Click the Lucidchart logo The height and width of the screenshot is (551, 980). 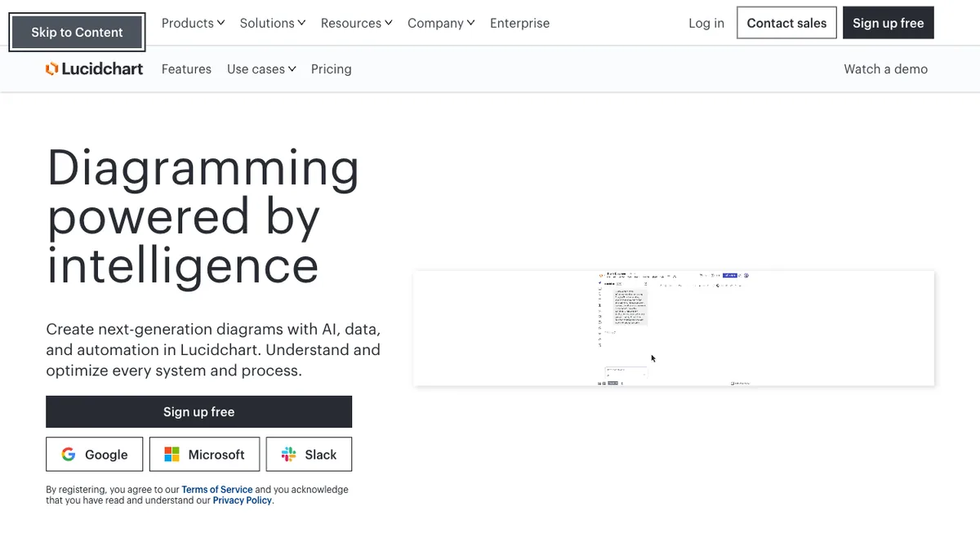click(x=94, y=69)
